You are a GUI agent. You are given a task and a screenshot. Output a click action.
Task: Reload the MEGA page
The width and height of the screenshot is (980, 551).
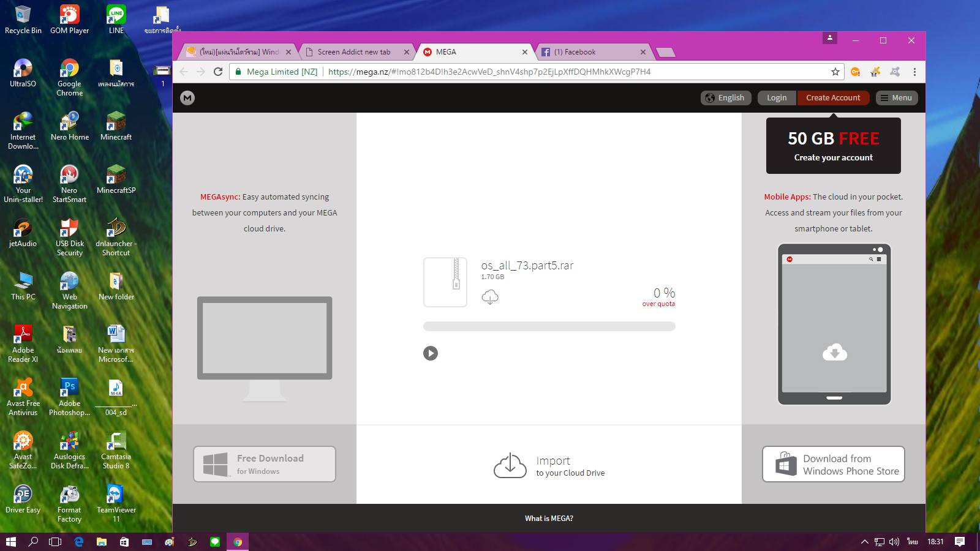(217, 72)
